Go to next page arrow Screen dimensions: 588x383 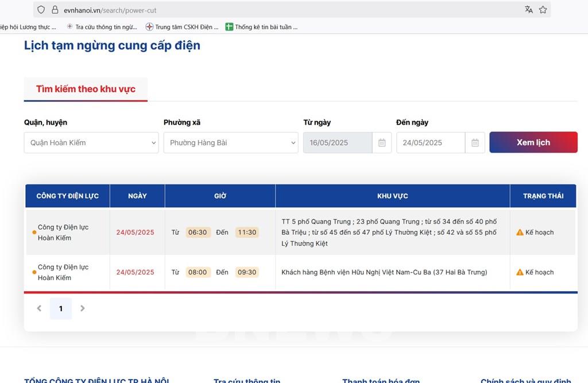(x=83, y=308)
